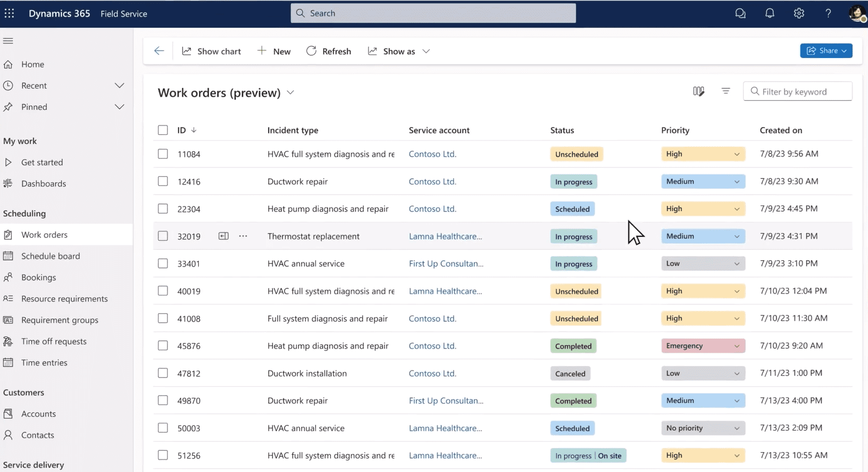Select checkbox for work order 11084
This screenshot has height=472, width=868.
(x=163, y=154)
